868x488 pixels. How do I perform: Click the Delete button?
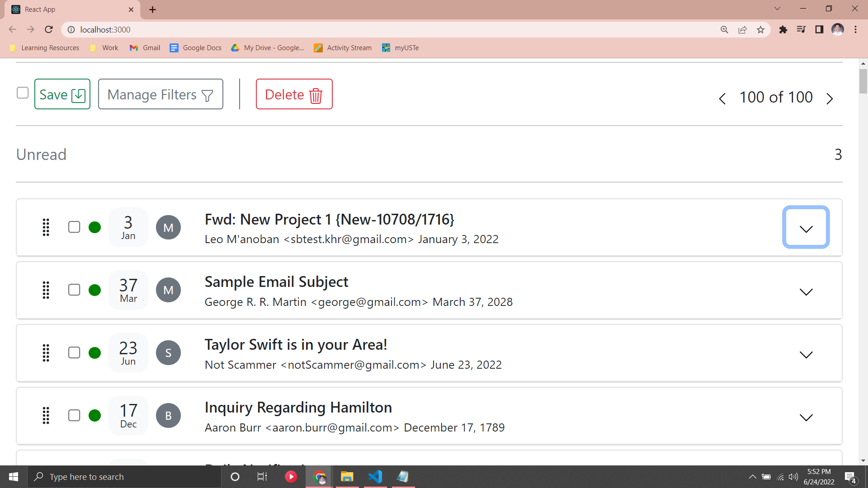pyautogui.click(x=294, y=94)
